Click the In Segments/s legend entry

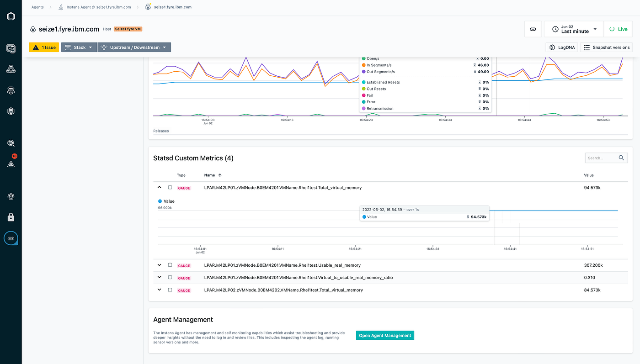(x=376, y=65)
